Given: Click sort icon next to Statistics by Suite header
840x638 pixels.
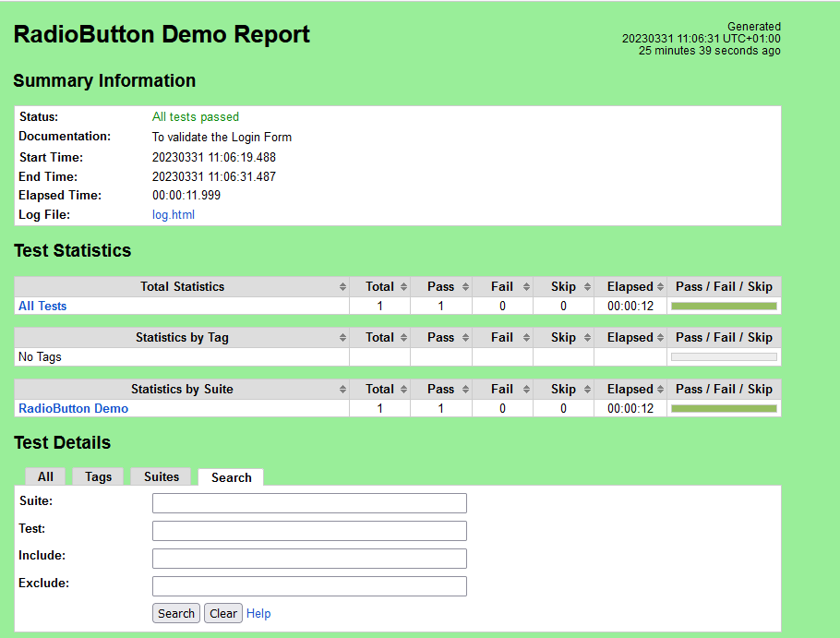Looking at the screenshot, I should [342, 390].
